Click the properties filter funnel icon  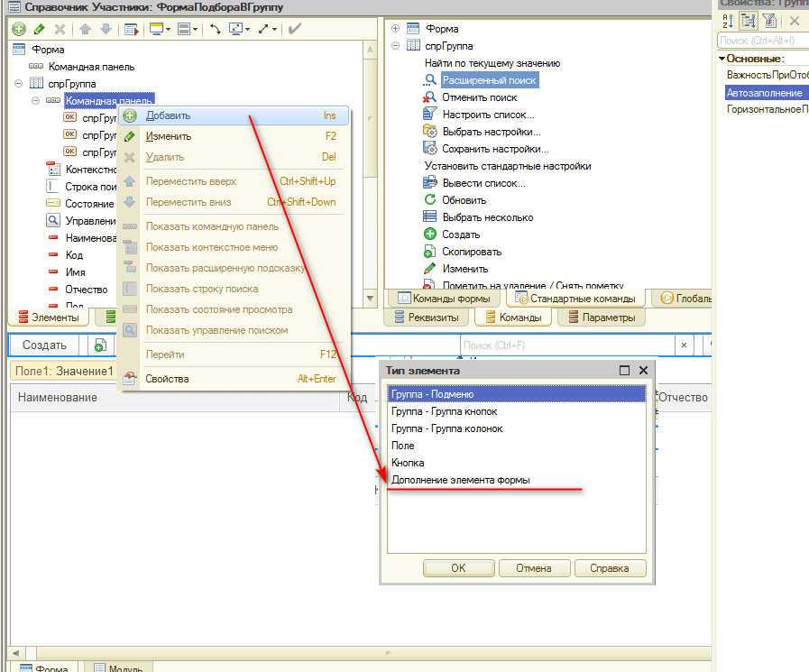pos(769,21)
